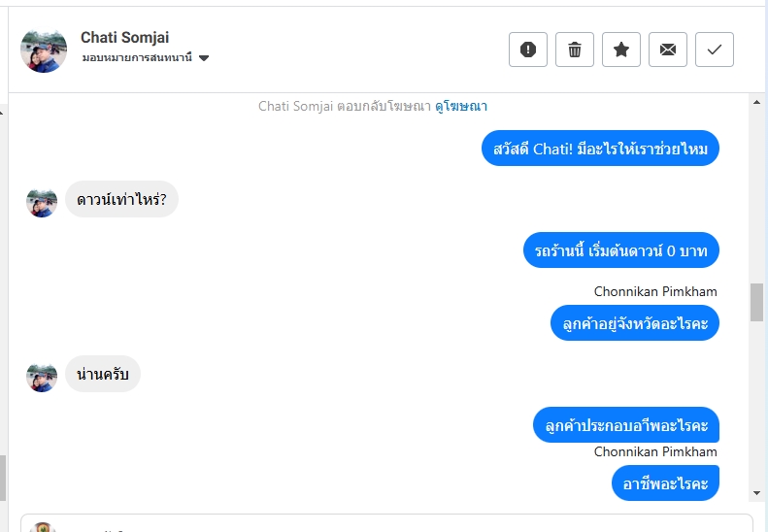Image resolution: width=768 pixels, height=532 pixels.
Task: Click the avatar beside the "ดาวน์เท่าไหร่?" message
Action: tap(42, 202)
